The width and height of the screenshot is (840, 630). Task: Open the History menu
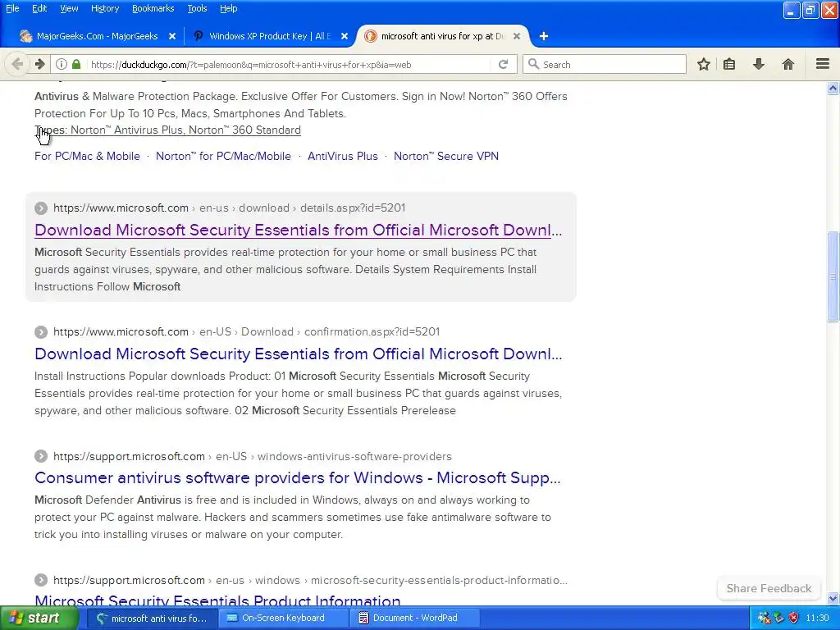[105, 8]
